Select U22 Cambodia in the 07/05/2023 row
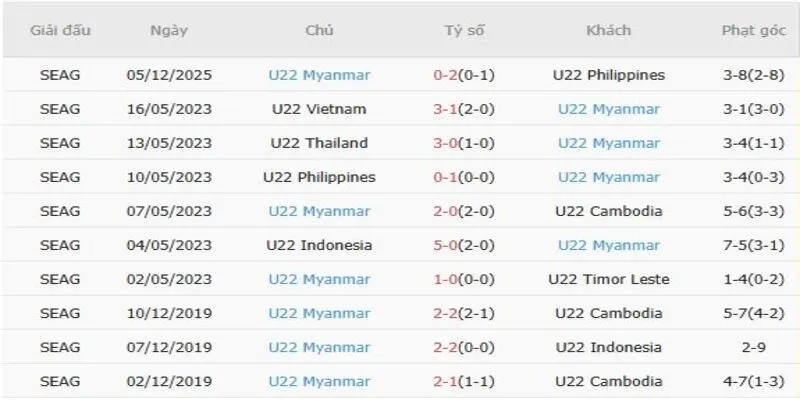The width and height of the screenshot is (800, 400). click(x=609, y=211)
